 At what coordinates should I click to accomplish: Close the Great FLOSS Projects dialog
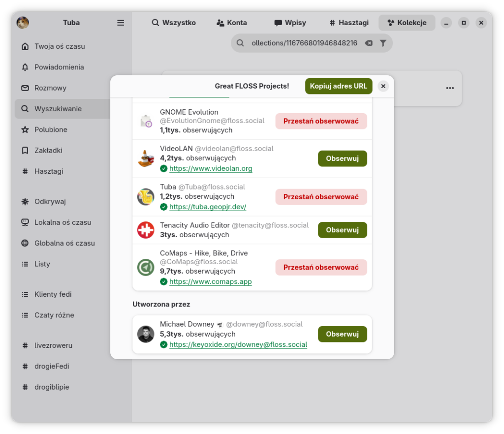point(383,86)
